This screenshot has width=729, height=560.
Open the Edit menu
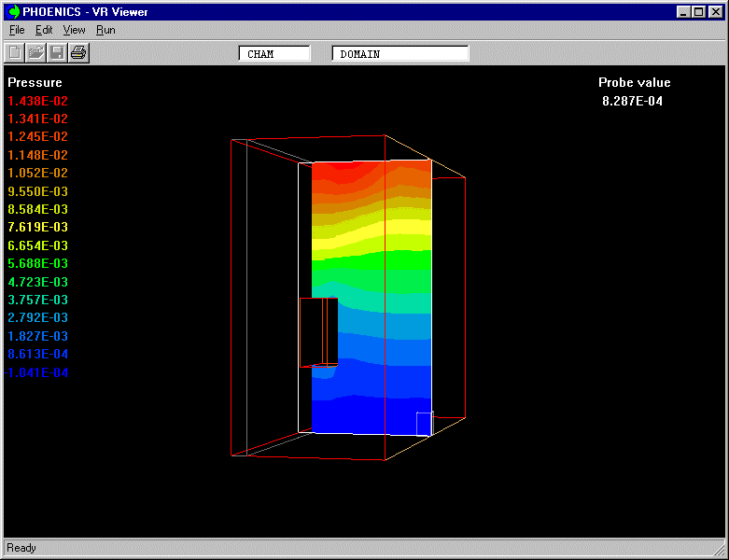(x=44, y=30)
